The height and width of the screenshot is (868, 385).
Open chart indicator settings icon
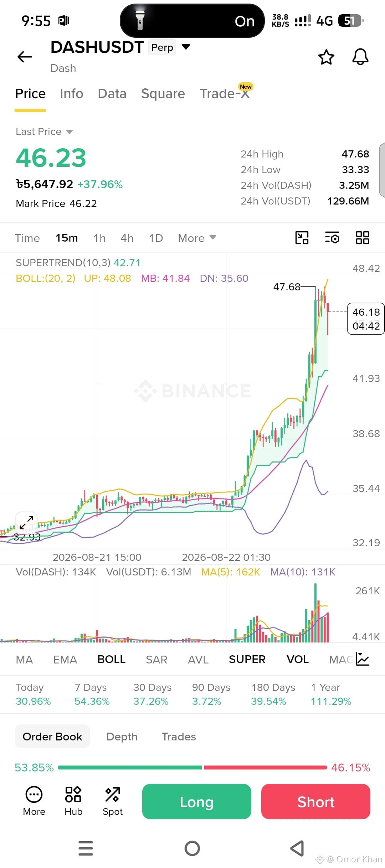pyautogui.click(x=332, y=238)
